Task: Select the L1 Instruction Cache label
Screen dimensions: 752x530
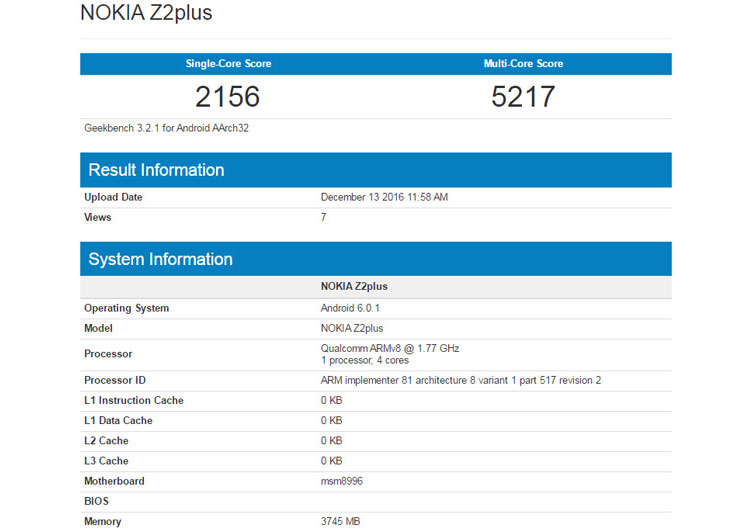Action: (x=134, y=400)
